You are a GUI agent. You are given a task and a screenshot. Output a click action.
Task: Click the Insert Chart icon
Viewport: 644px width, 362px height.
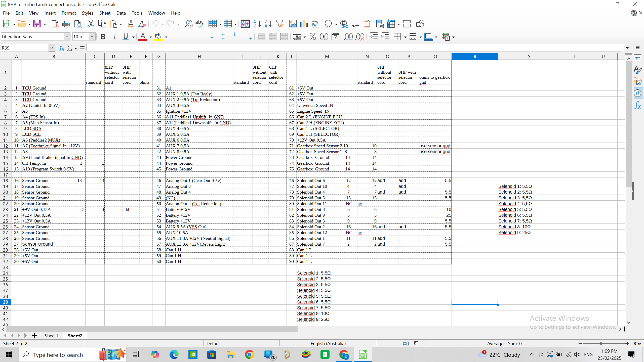[x=304, y=24]
